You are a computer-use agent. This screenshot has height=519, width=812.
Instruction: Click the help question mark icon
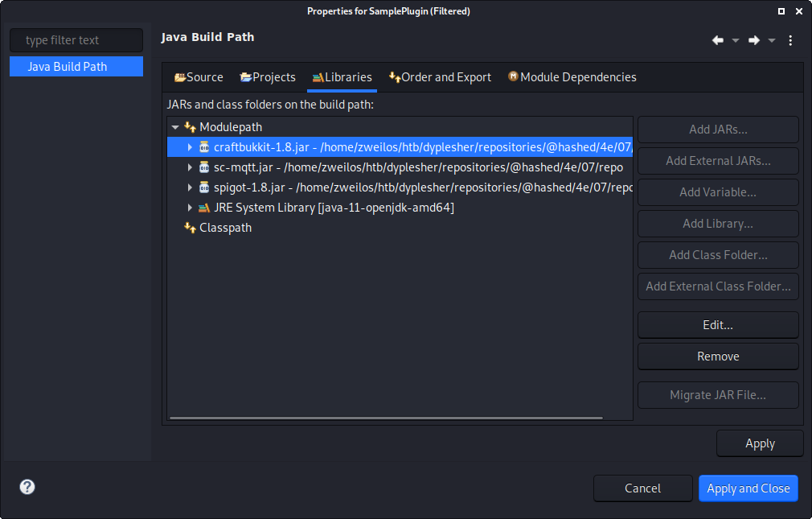pyautogui.click(x=27, y=487)
